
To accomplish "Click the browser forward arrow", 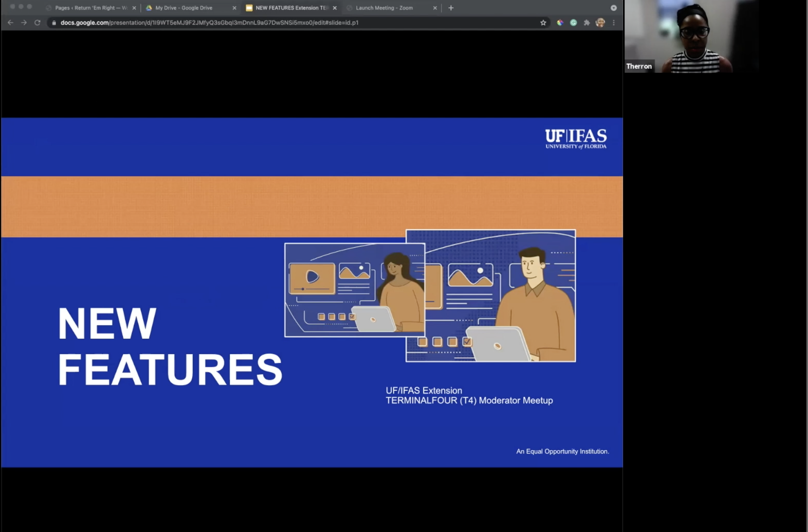I will tap(24, 23).
